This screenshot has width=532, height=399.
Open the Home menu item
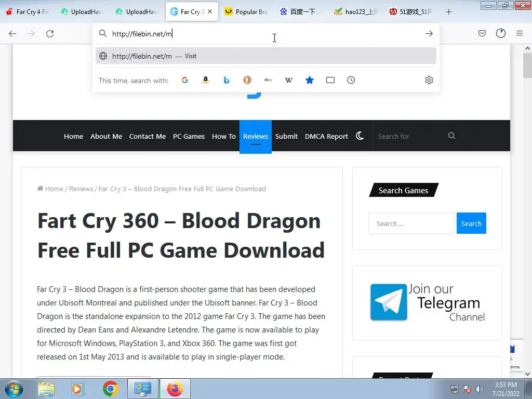pos(74,137)
